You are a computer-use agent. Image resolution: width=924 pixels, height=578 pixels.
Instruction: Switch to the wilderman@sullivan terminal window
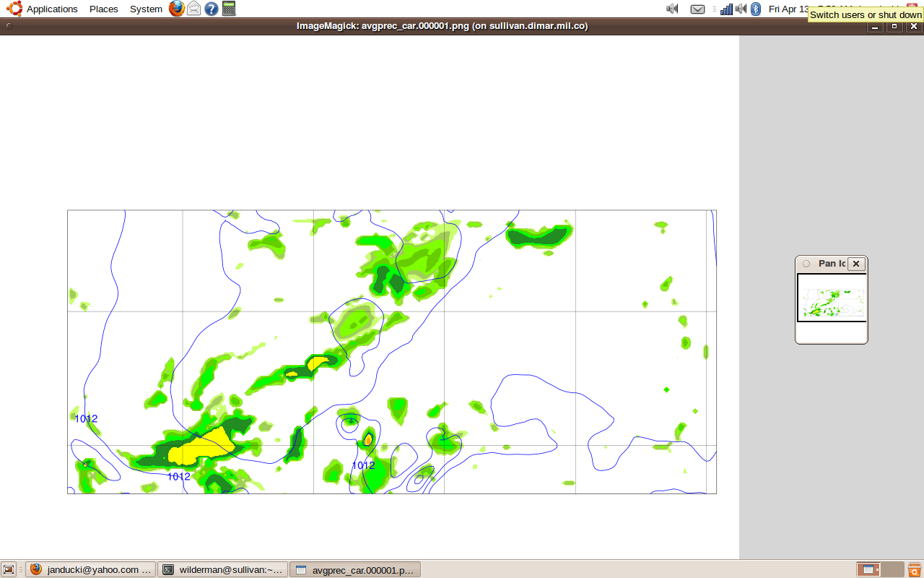pos(223,569)
